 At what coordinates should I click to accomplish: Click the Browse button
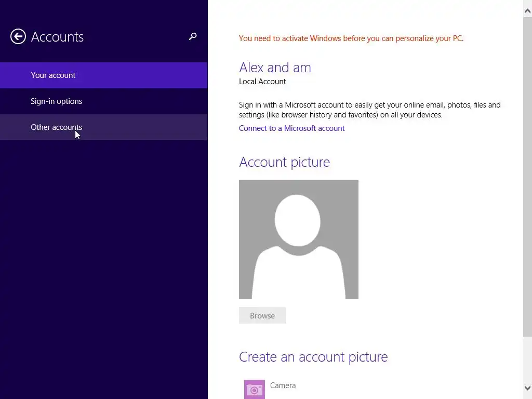click(262, 315)
